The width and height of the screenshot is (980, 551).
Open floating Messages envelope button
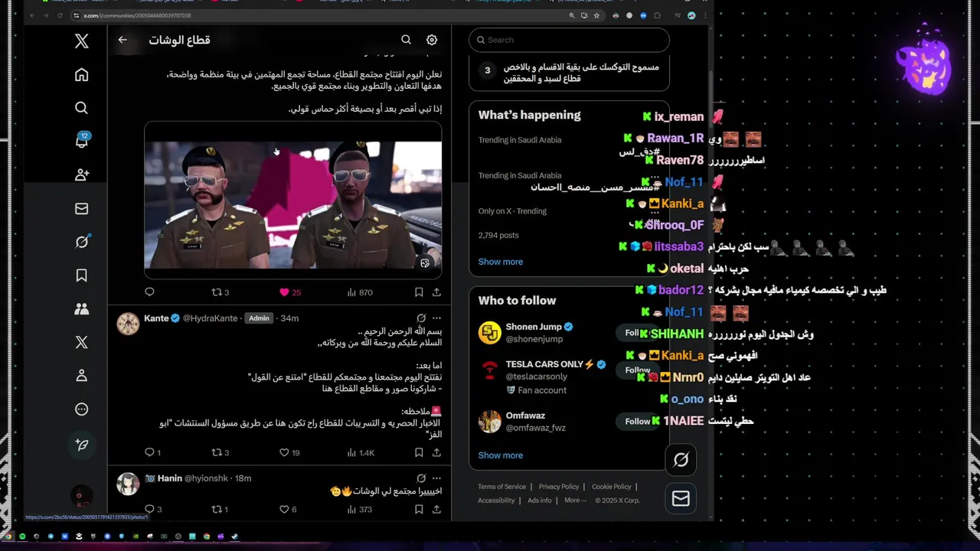coord(681,499)
